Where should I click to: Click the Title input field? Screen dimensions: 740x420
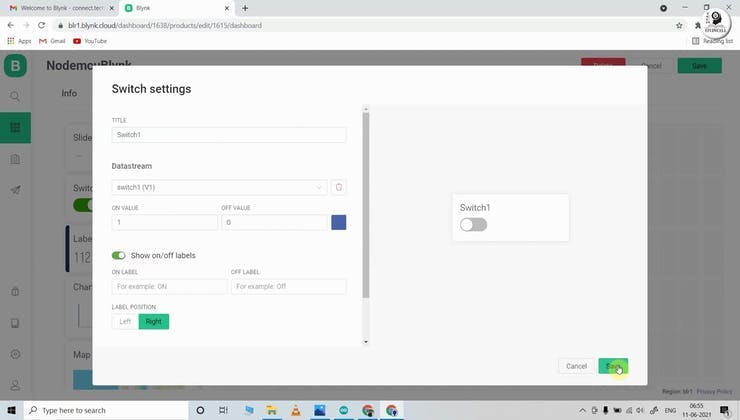(x=229, y=135)
